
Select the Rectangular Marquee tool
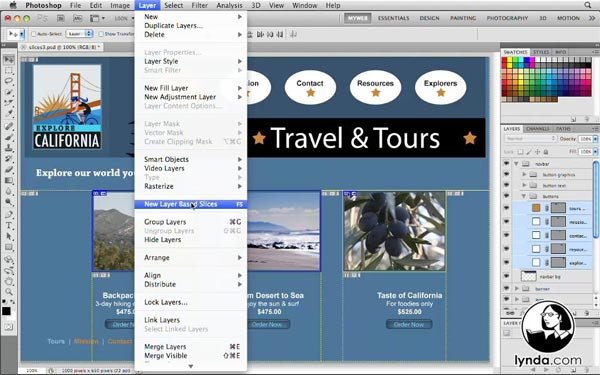8,70
